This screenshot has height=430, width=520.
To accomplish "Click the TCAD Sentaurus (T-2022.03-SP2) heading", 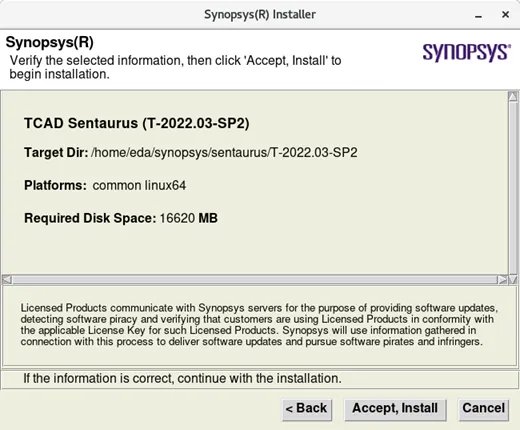I will tap(137, 123).
